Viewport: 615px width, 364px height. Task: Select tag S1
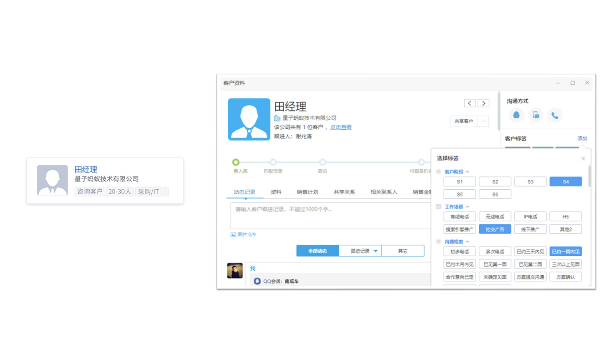pyautogui.click(x=460, y=182)
